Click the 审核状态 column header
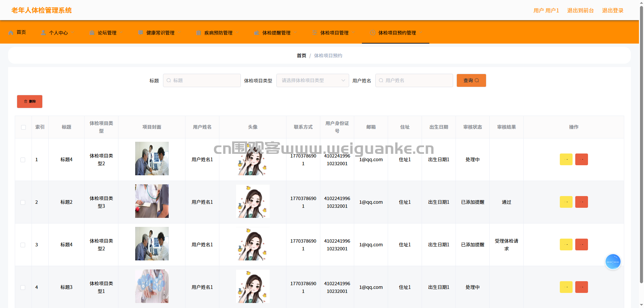The width and height of the screenshot is (644, 308). [x=473, y=127]
